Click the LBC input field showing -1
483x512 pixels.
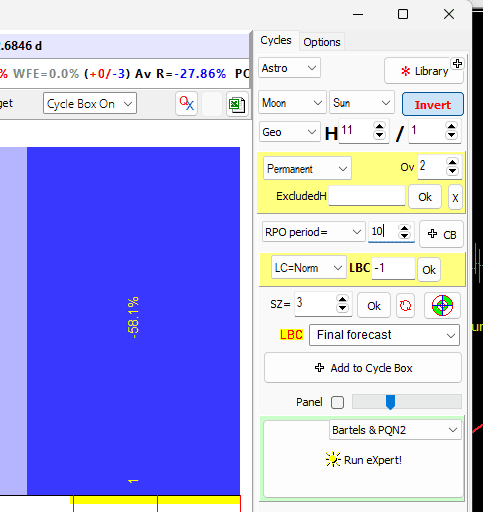393,268
